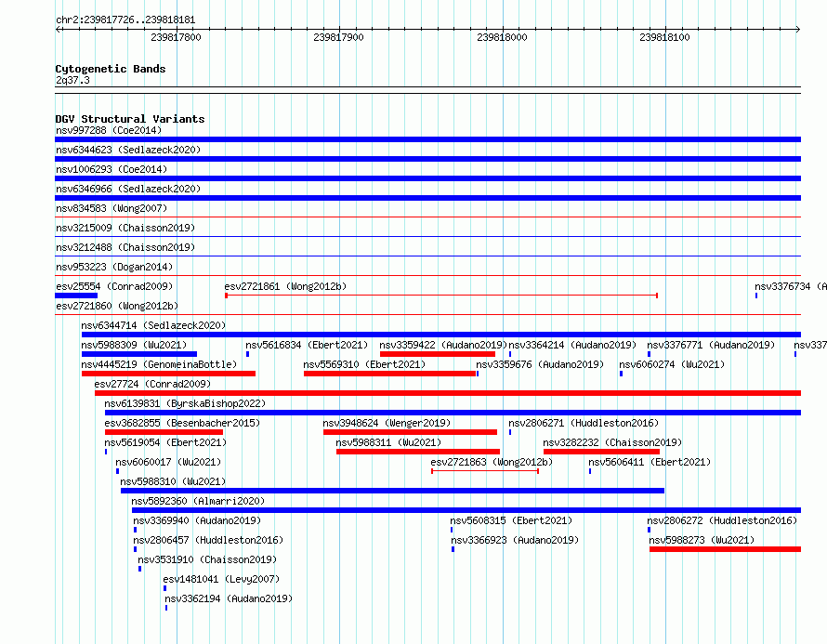Click nsv5569310 (Ebert2021) label

coord(364,364)
